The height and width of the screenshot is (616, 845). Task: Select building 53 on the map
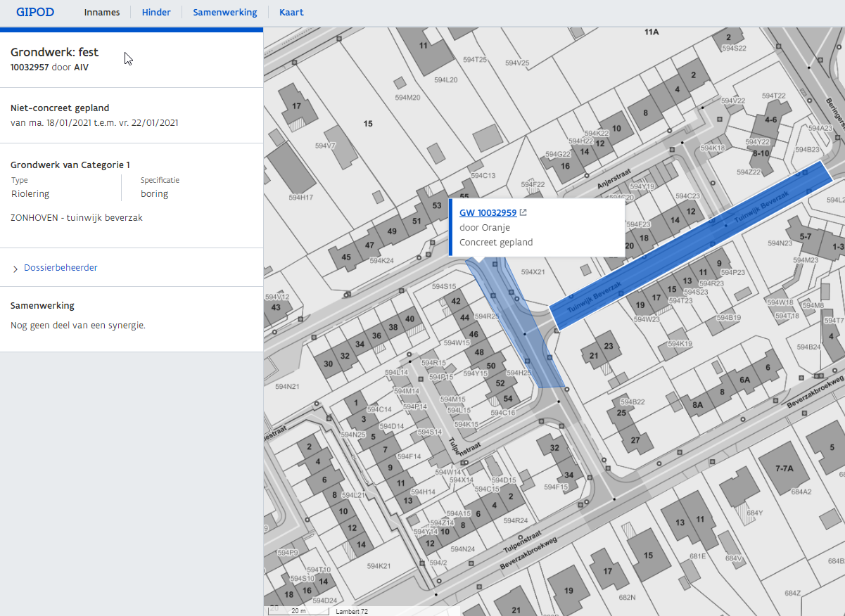pyautogui.click(x=437, y=205)
